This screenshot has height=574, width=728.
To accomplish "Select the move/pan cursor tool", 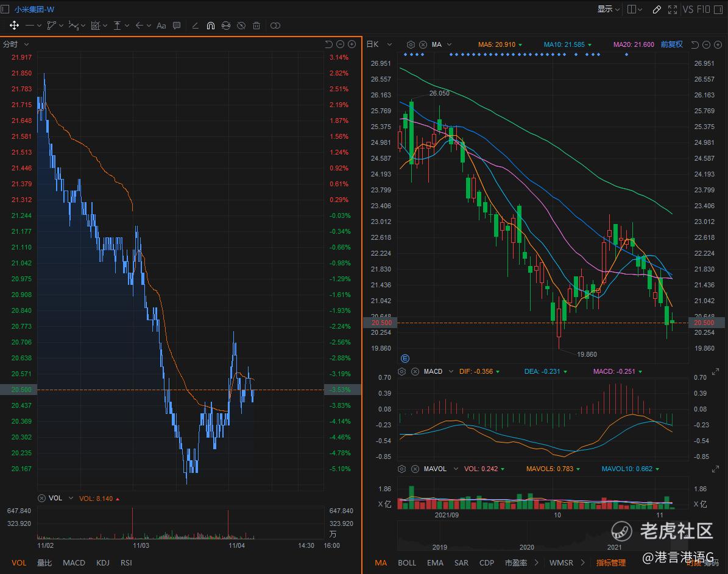I will tap(14, 26).
